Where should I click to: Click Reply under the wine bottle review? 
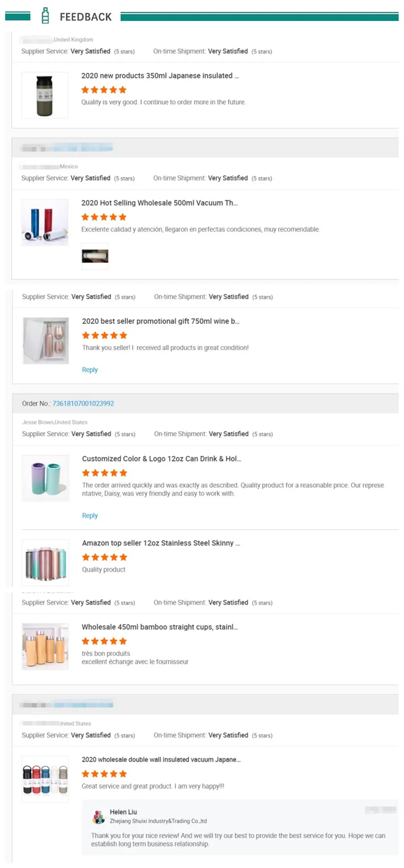[x=90, y=370]
